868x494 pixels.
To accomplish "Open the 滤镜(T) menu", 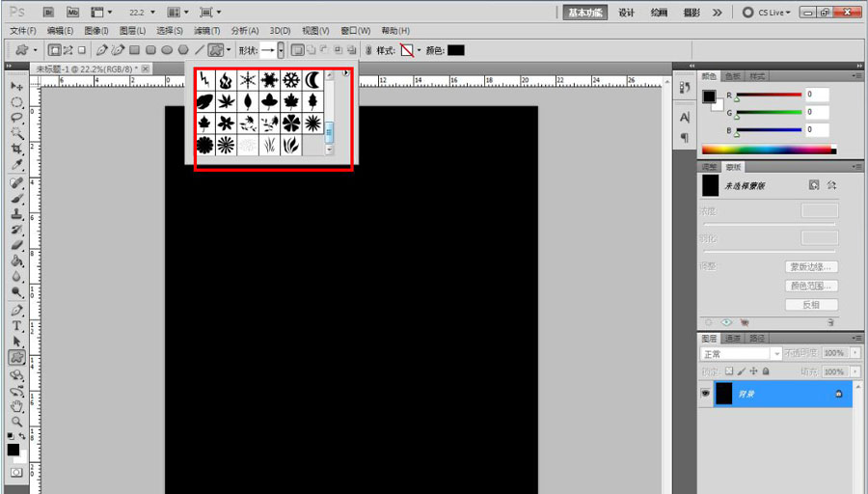I will pyautogui.click(x=207, y=31).
